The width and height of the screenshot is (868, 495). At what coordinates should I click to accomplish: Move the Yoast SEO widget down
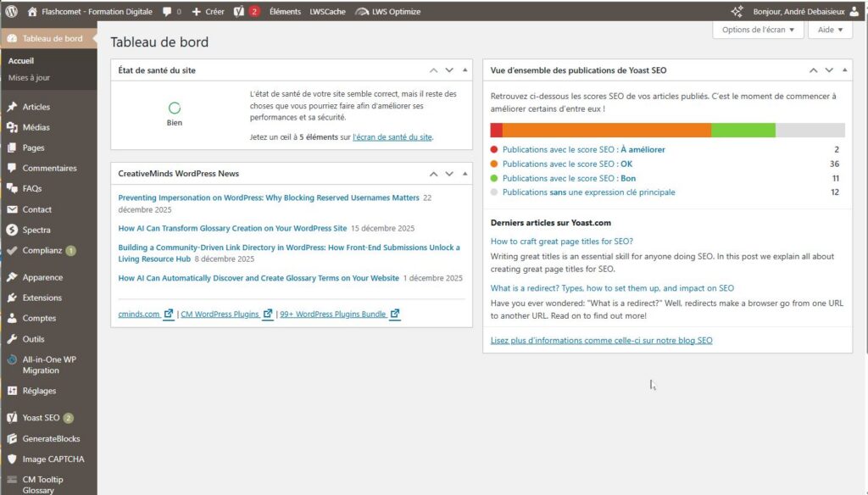pyautogui.click(x=829, y=70)
